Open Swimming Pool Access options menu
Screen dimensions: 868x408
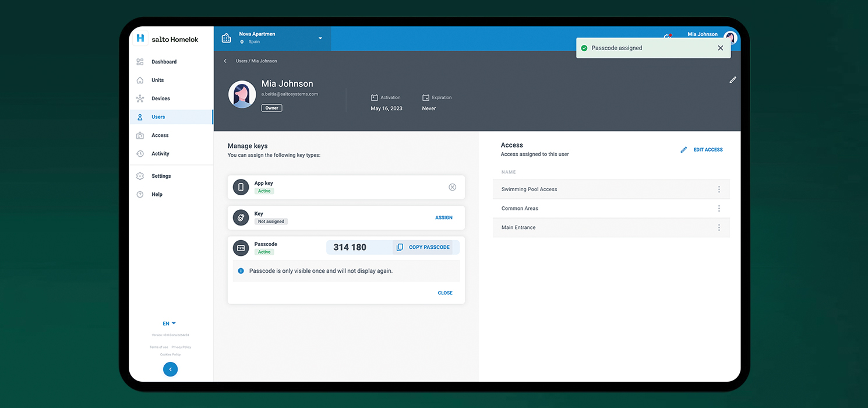pyautogui.click(x=719, y=189)
